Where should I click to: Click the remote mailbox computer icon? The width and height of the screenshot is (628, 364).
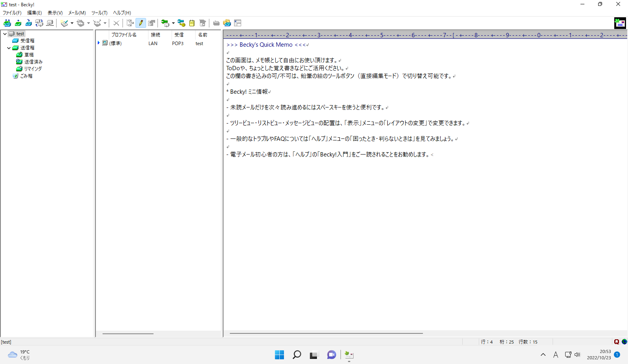point(50,23)
